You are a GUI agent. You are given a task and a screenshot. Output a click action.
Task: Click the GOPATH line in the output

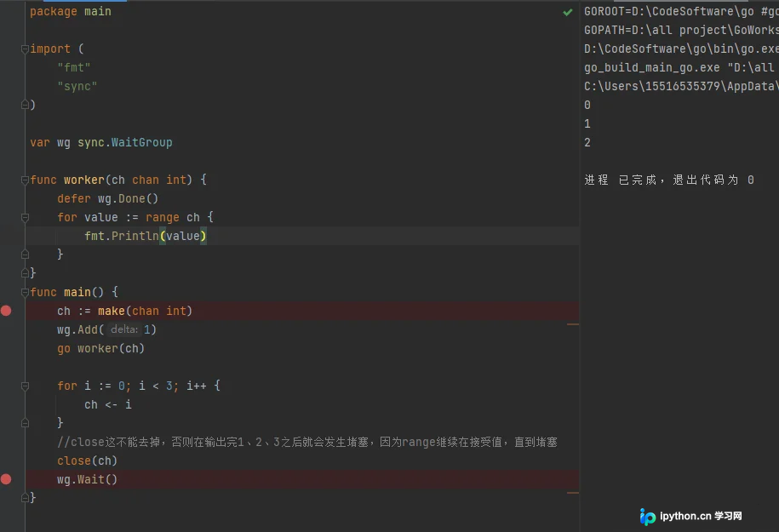[681, 31]
